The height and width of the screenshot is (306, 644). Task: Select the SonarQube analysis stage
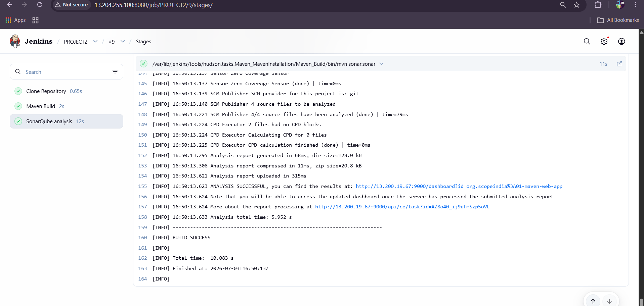(x=67, y=121)
